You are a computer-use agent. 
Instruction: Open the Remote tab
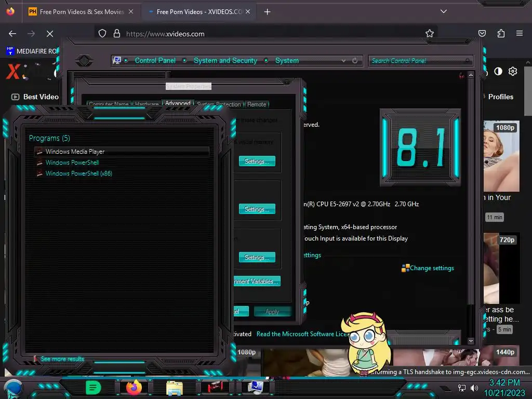tap(257, 104)
